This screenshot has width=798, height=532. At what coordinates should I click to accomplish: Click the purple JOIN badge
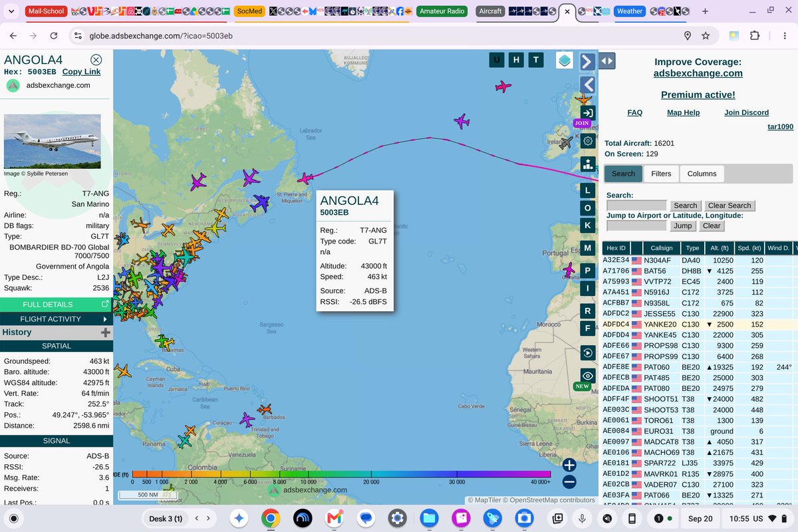coord(582,123)
